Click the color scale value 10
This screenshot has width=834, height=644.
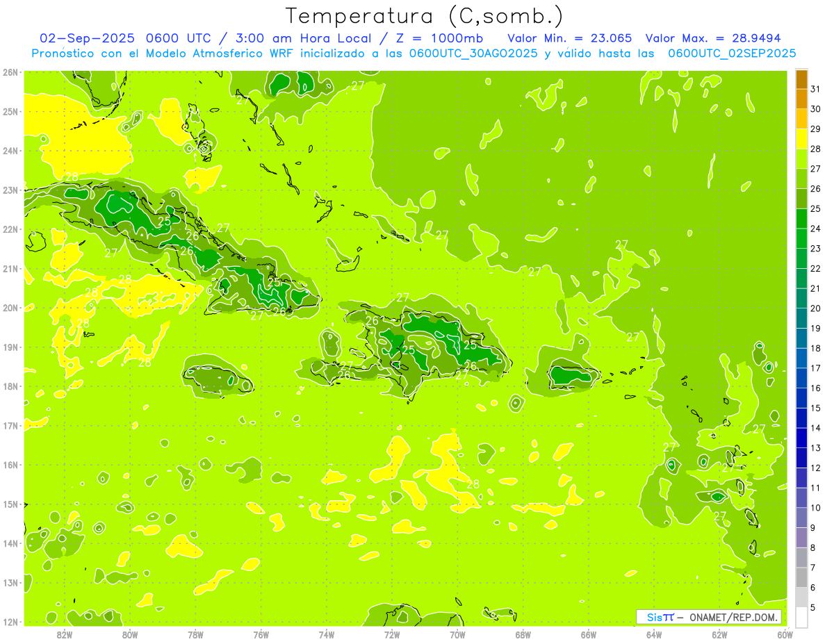click(816, 508)
